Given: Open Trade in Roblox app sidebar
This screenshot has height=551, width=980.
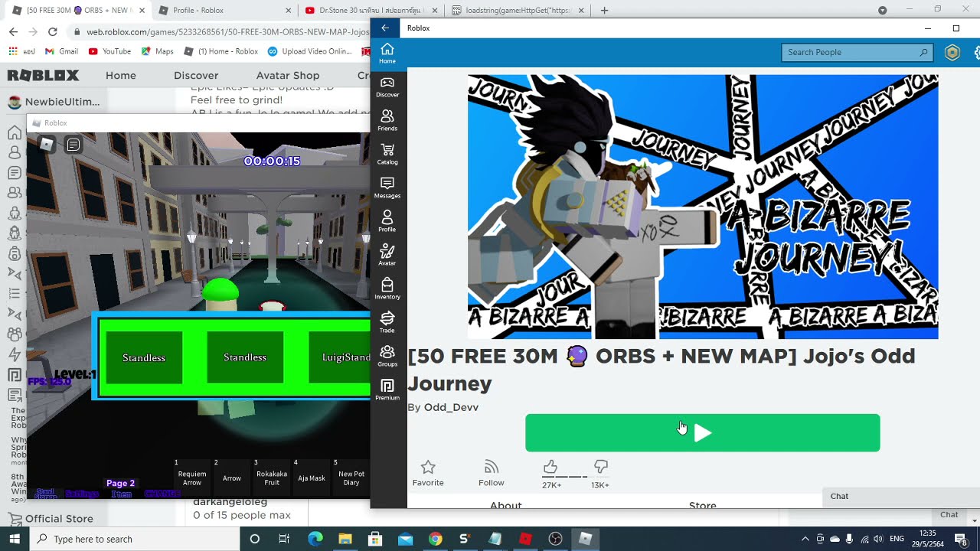Looking at the screenshot, I should [387, 323].
